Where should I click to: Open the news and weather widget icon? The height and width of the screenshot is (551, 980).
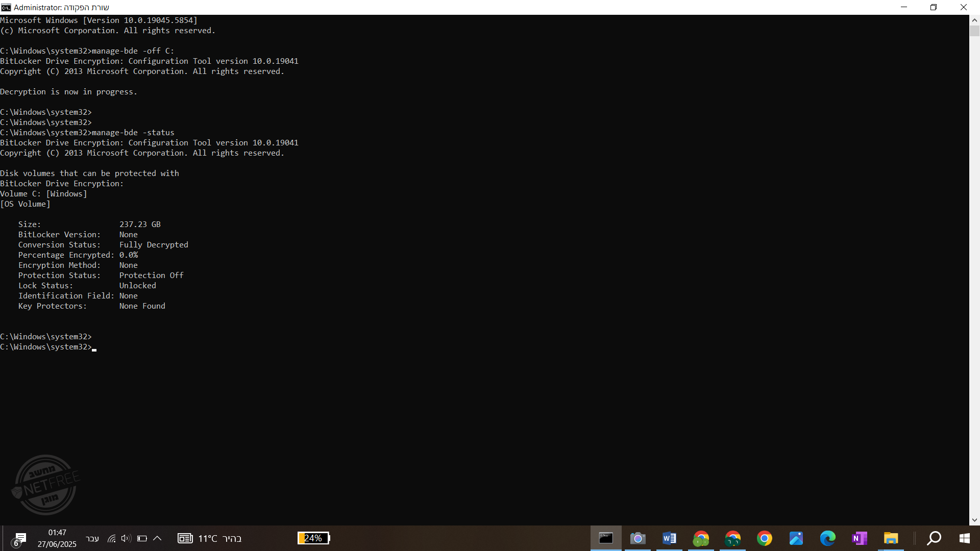(185, 538)
